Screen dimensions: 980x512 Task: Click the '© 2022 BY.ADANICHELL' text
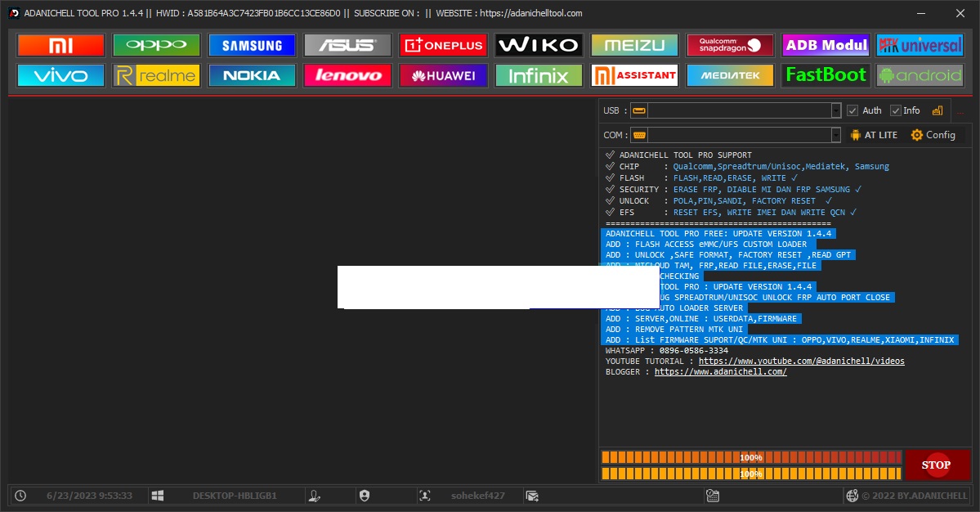tap(915, 496)
